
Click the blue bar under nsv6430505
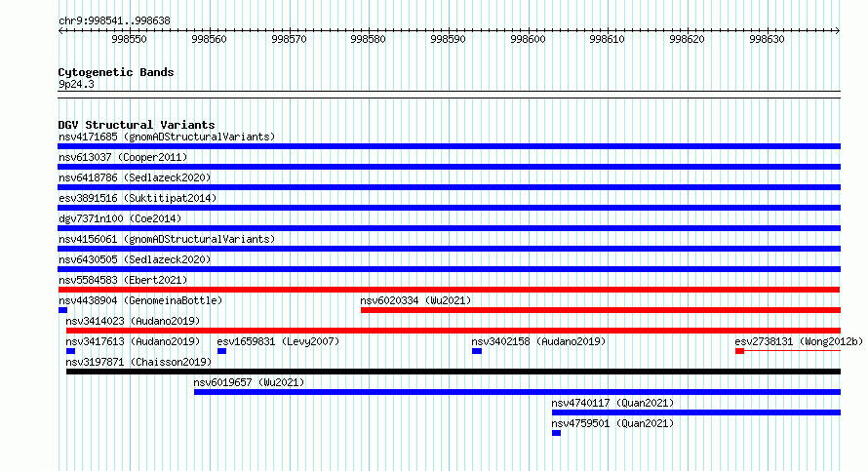point(449,269)
